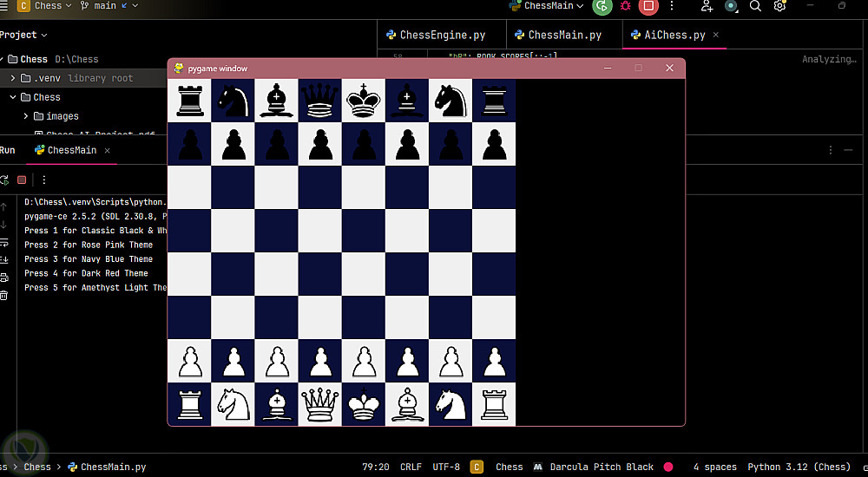Click the 4 spaces indent setting
Image resolution: width=868 pixels, height=477 pixels.
714,467
